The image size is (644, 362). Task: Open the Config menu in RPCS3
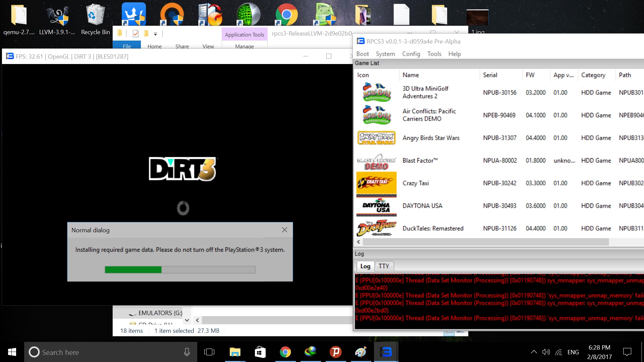[x=411, y=54]
